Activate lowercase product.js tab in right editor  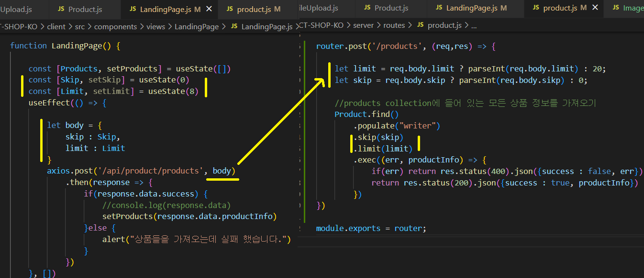560,8
